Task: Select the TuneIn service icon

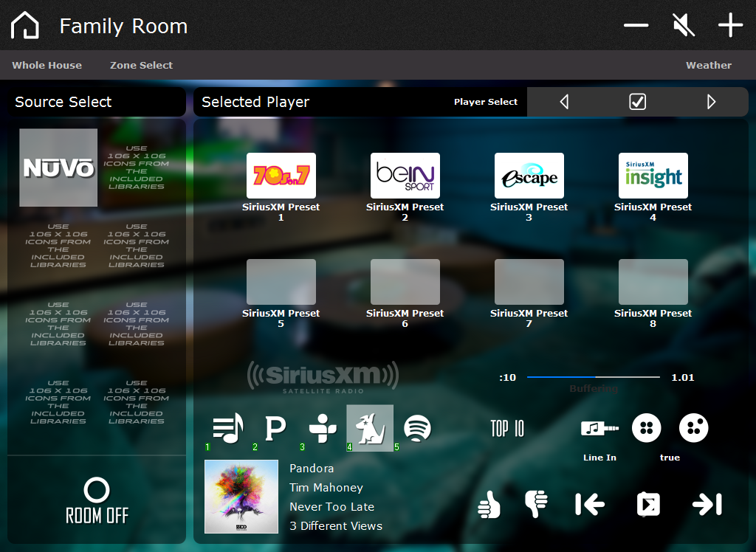Action: [323, 428]
